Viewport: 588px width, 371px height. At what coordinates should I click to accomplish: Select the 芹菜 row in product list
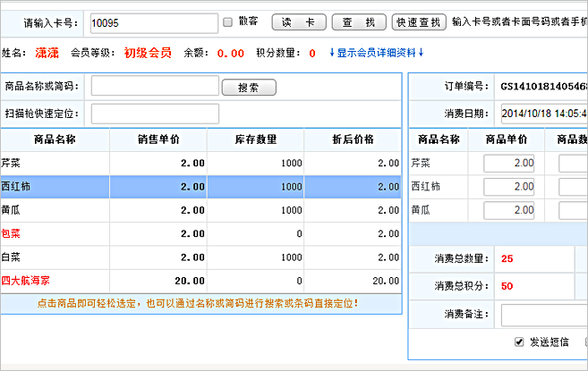(200, 163)
